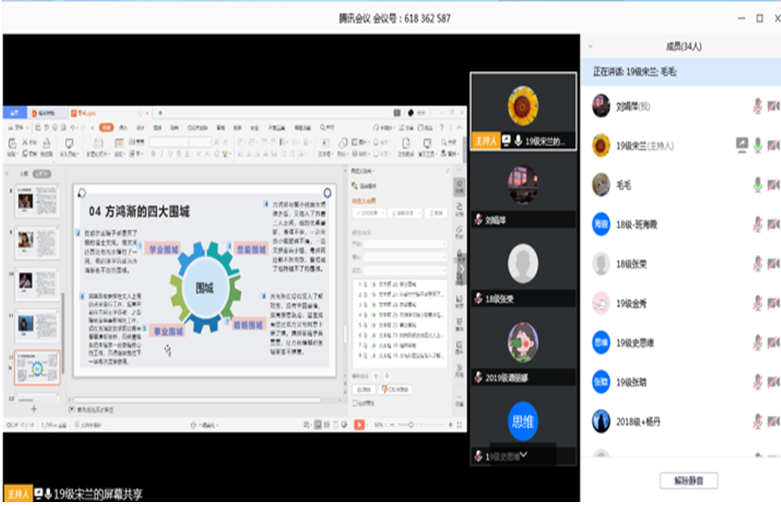Screen dimensions: 781x506
Task: Click camera icon for 18级张荣
Action: point(773,264)
